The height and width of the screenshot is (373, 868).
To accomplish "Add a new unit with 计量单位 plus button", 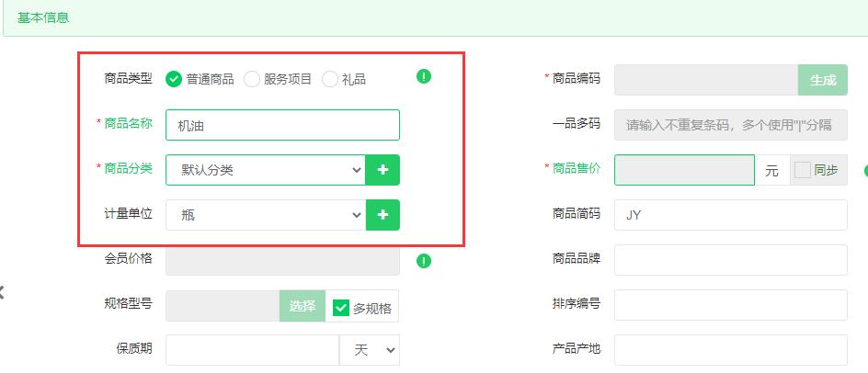I will (383, 215).
